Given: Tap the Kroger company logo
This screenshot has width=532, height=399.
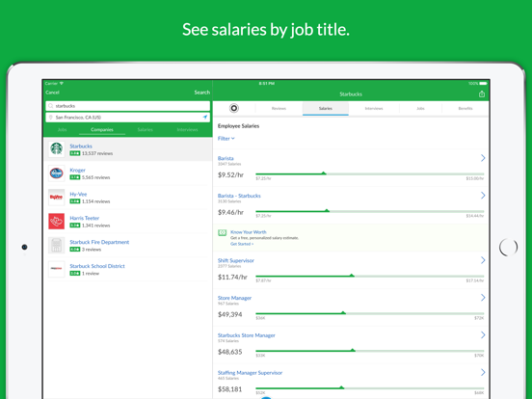Looking at the screenshot, I should point(56,173).
